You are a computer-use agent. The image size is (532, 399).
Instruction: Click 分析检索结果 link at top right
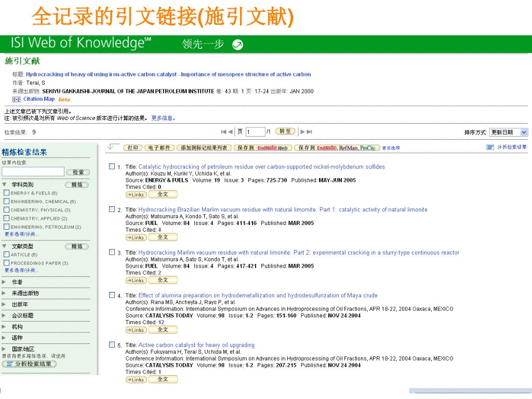[512, 147]
